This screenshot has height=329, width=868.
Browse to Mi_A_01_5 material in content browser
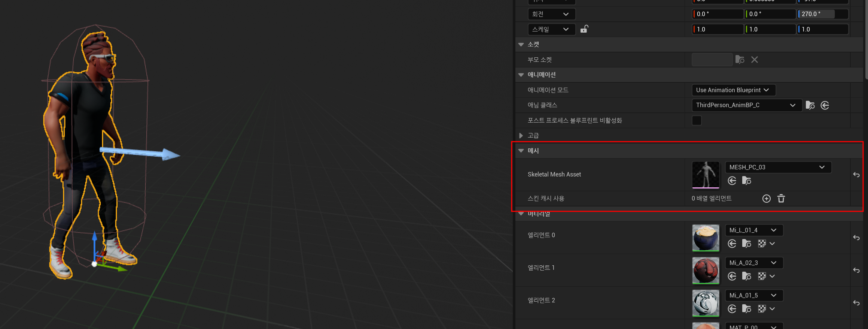747,309
